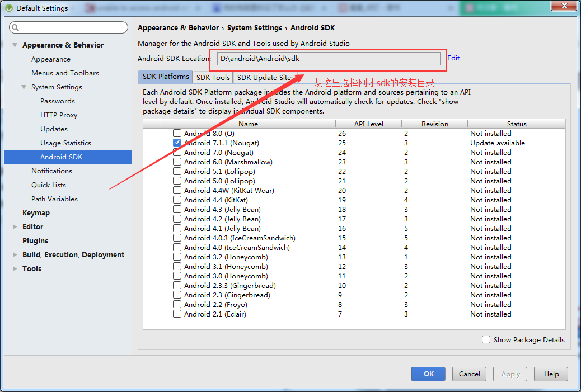Check the Android 4.4 (KitKat) checkbox
The width and height of the screenshot is (581, 392).
pos(177,200)
